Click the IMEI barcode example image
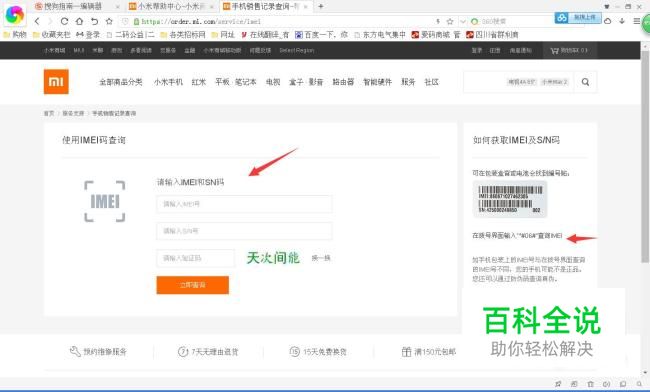The width and height of the screenshot is (650, 392). point(510,200)
